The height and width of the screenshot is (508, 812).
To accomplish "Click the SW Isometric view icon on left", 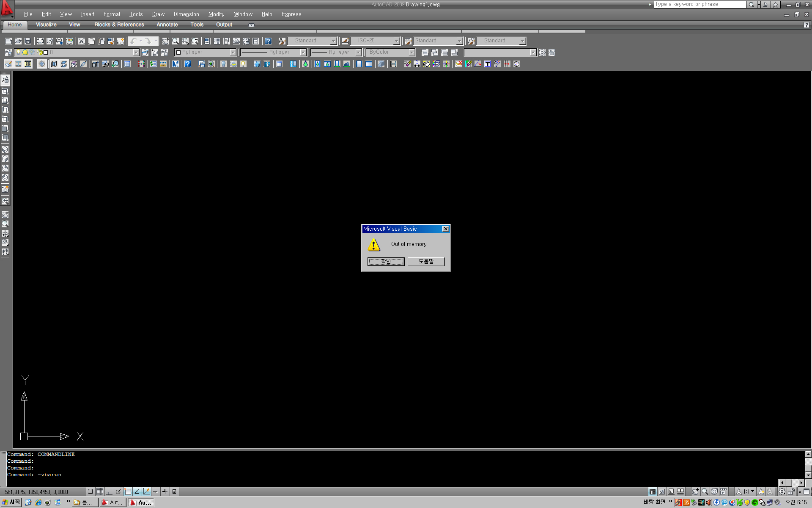I will click(5, 149).
